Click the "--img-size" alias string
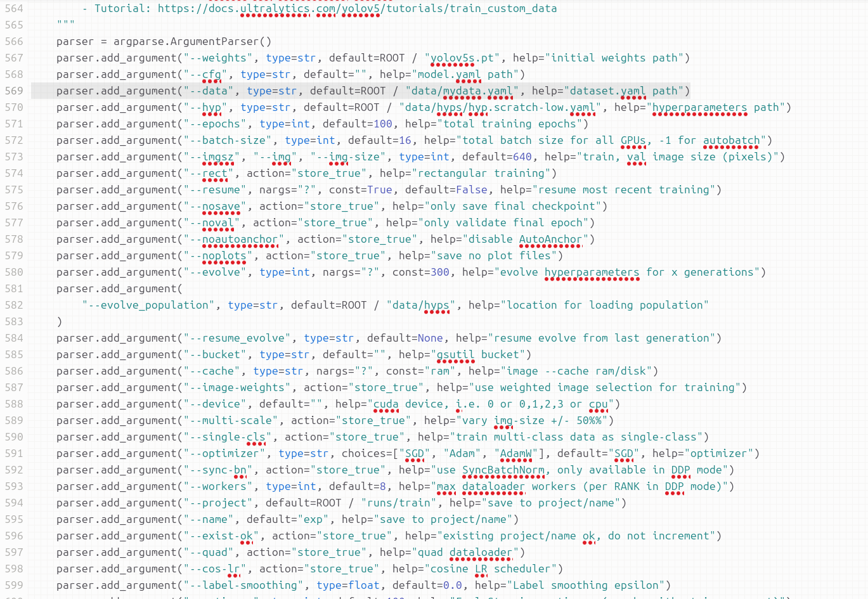This screenshot has height=599, width=868. point(348,157)
